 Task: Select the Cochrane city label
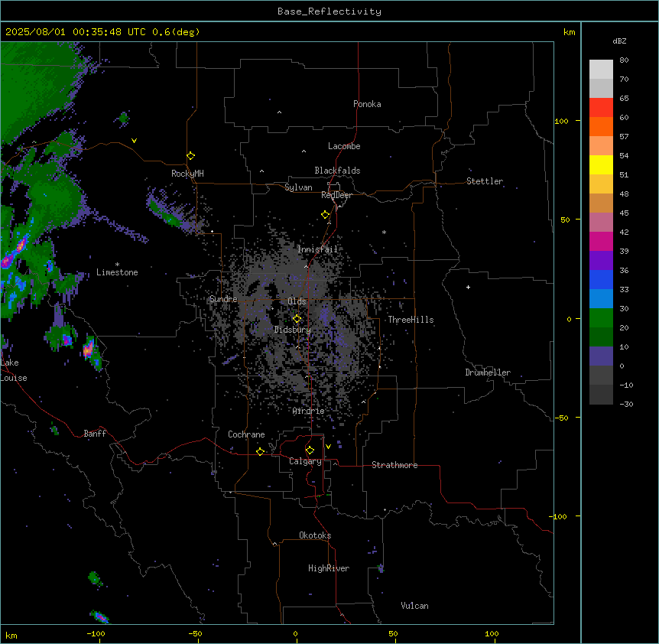246,434
